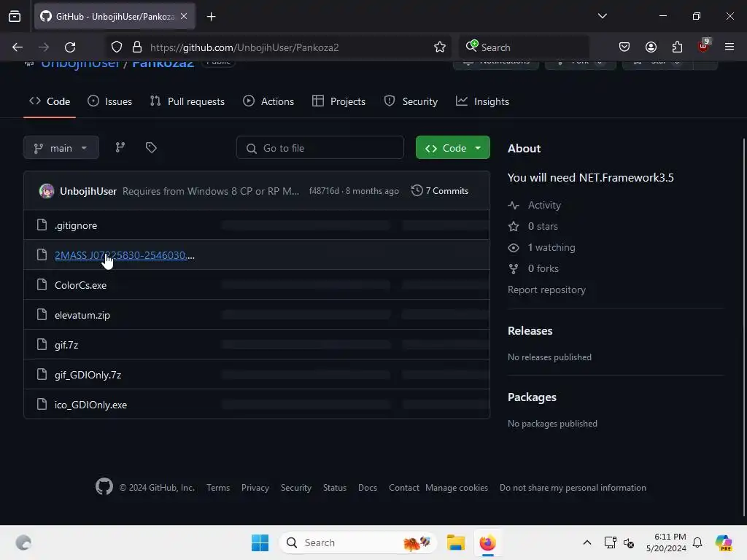Click the file icon beside ColorCs.exe

[x=42, y=284]
